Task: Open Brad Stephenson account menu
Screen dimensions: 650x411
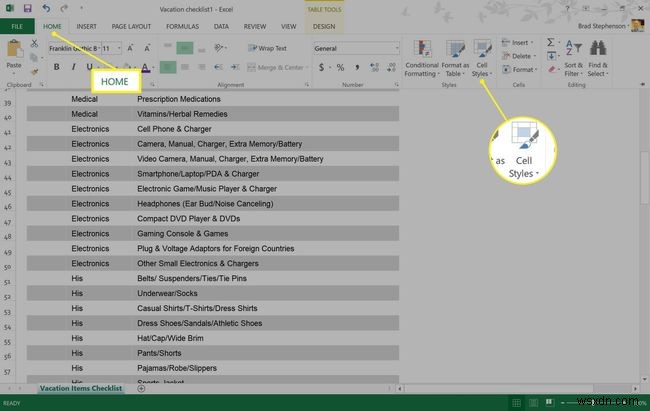Action: click(x=604, y=26)
